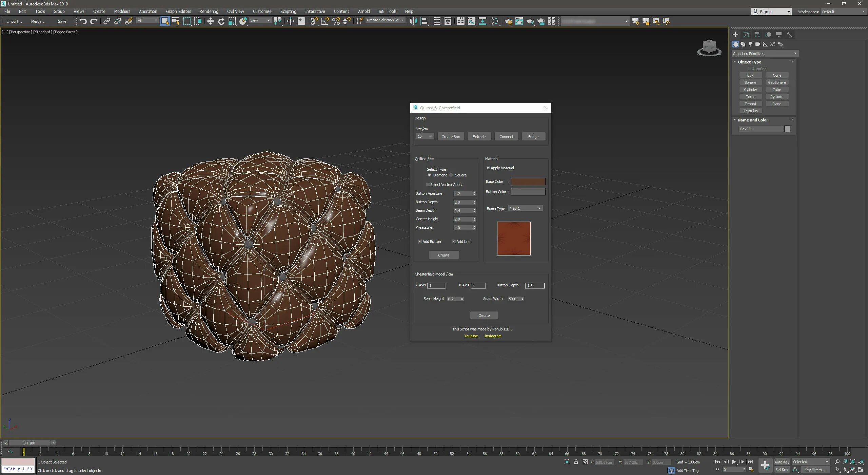Switch to the Lights category icon
The image size is (868, 475).
coord(750,44)
